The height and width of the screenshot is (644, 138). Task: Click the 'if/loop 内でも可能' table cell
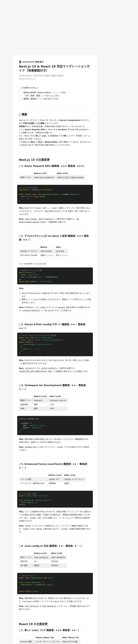pos(70,642)
